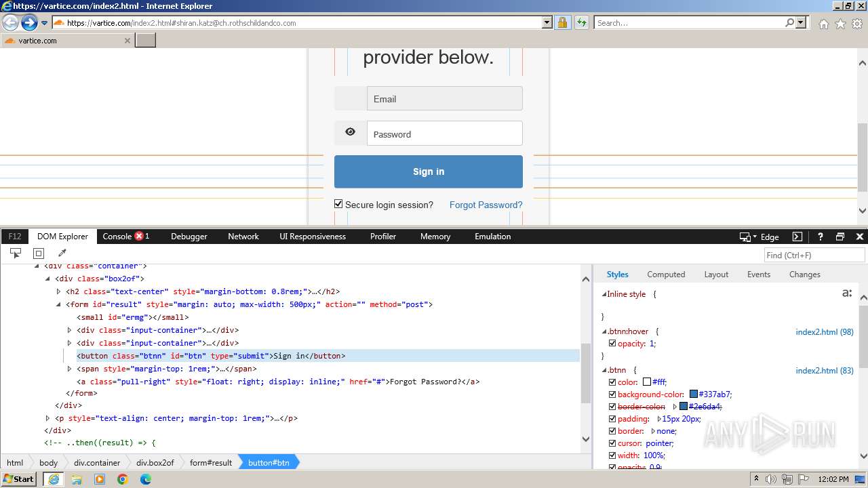Open the media player taskbar icon
Image resolution: width=868 pixels, height=488 pixels.
click(100, 479)
